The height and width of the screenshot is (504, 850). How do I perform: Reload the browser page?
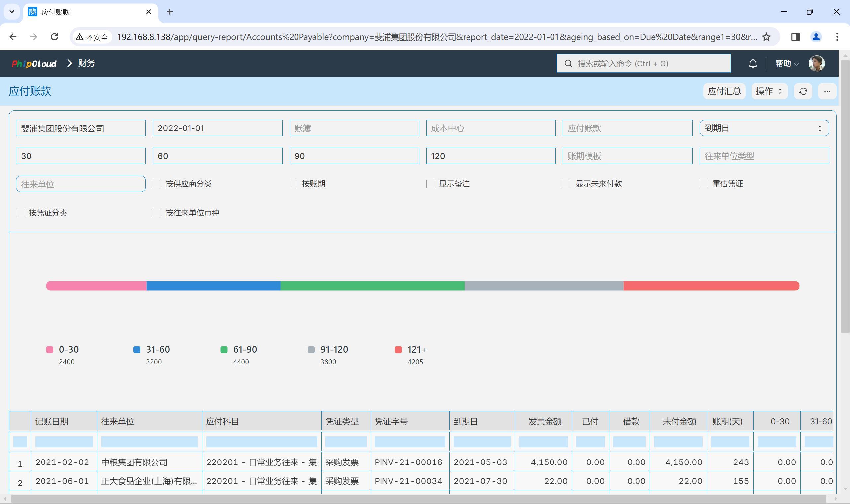[x=54, y=37]
